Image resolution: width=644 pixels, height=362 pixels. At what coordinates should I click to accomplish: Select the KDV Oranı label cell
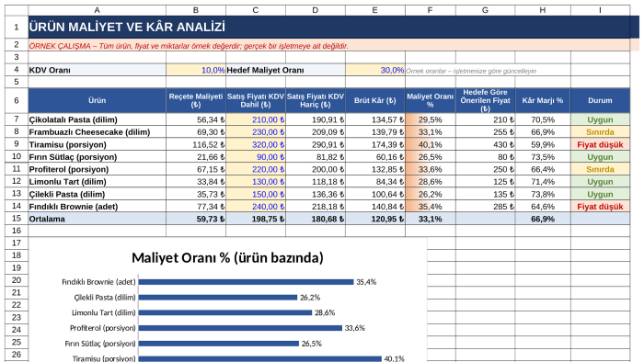click(x=97, y=70)
